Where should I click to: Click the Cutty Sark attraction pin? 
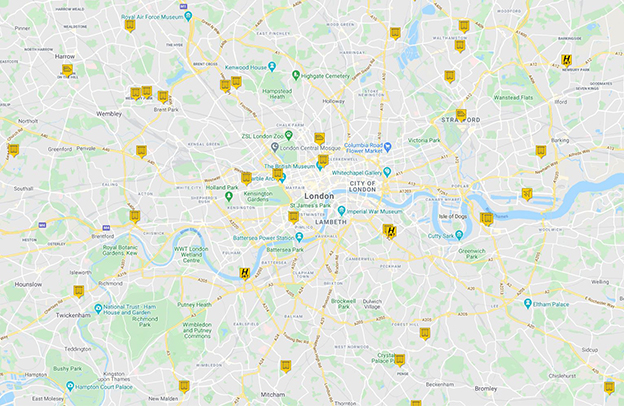point(459,235)
